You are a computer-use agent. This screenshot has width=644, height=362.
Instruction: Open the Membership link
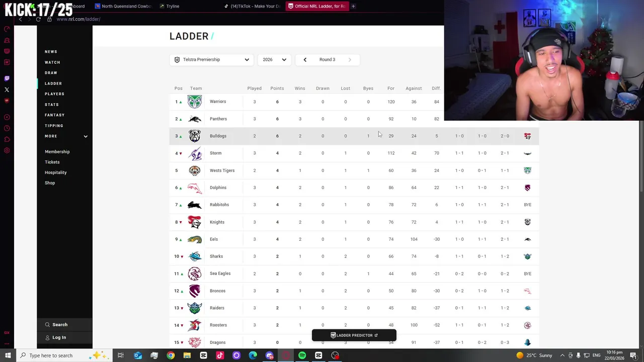click(57, 152)
